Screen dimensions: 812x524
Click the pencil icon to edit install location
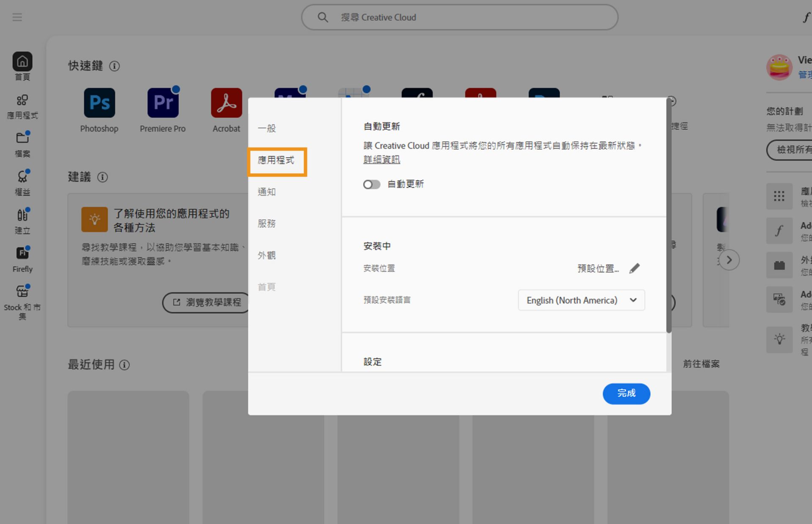(634, 268)
